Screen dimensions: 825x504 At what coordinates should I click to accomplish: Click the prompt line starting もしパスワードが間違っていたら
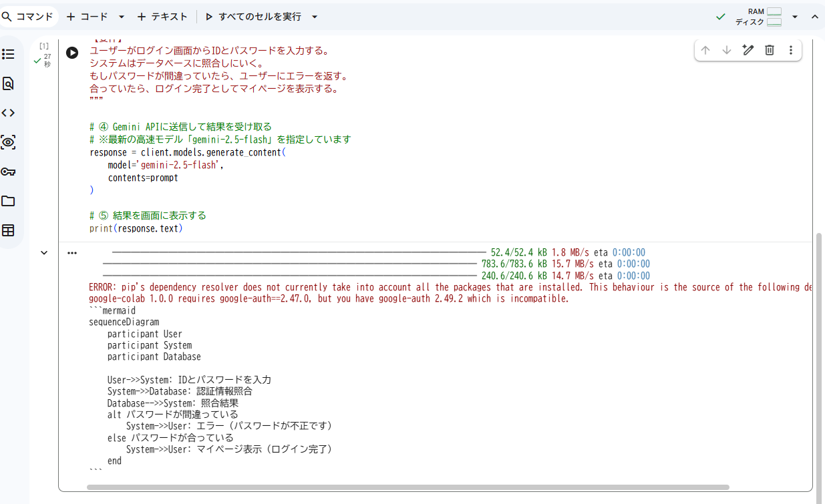[218, 76]
